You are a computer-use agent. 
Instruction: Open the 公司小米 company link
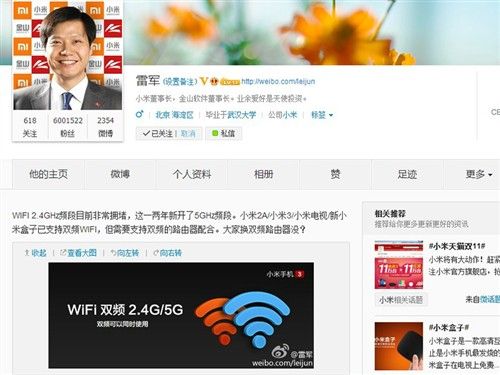[x=283, y=115]
